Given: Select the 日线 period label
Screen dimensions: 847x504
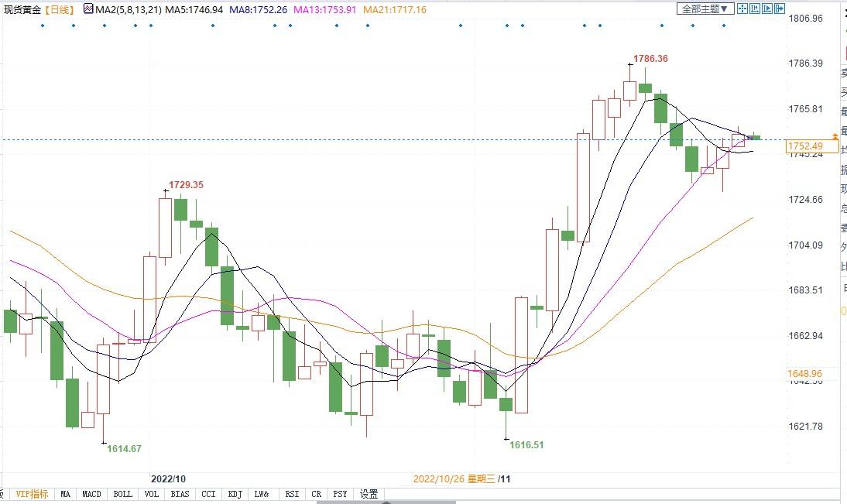Looking at the screenshot, I should (x=60, y=10).
